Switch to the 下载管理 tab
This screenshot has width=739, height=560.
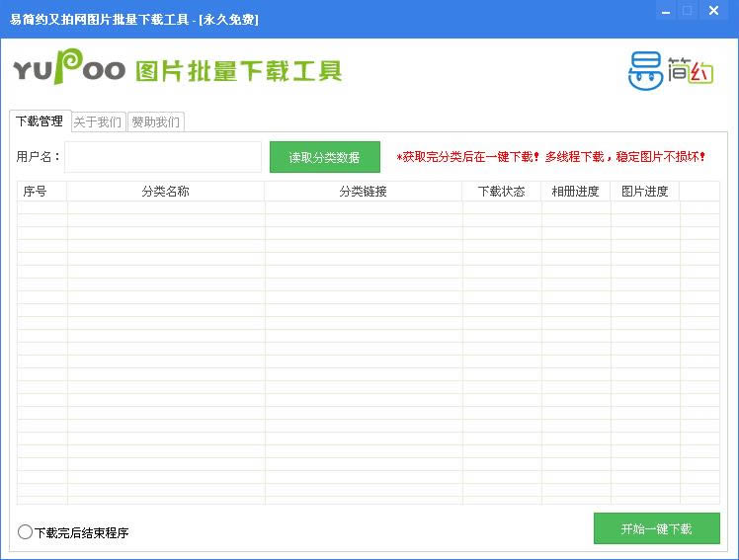click(40, 121)
